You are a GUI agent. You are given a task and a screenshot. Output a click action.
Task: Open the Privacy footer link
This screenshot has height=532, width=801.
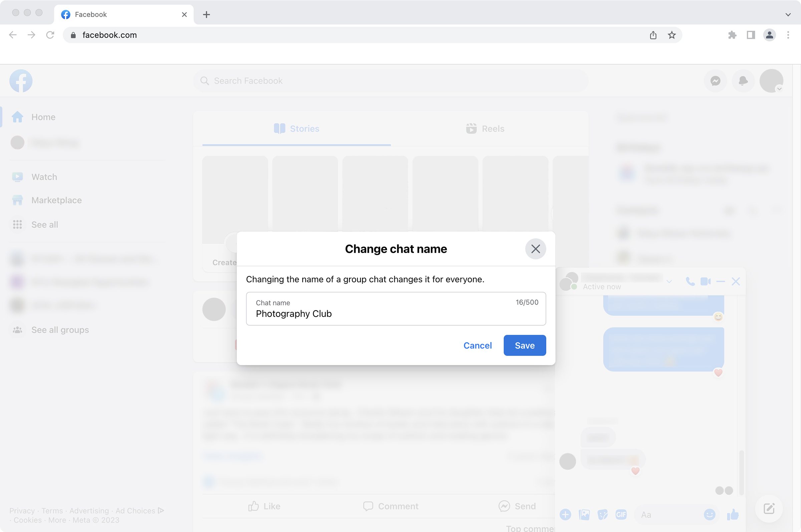coord(22,510)
